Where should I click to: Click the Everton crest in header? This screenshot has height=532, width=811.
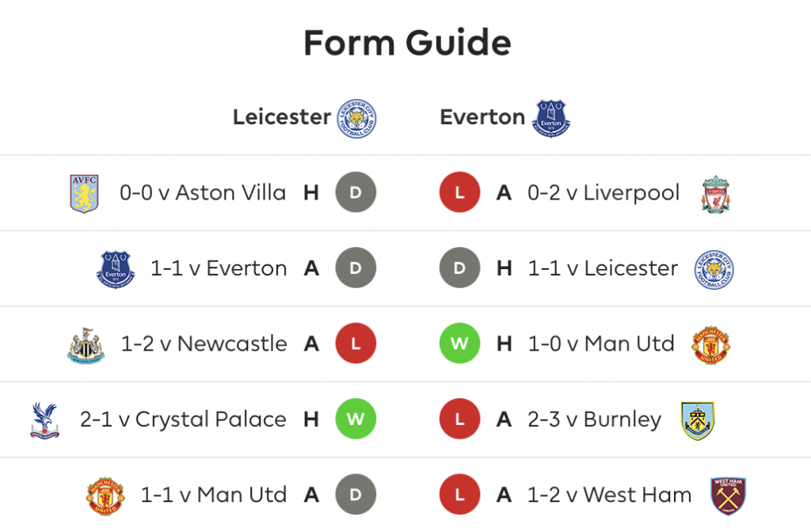tap(551, 119)
